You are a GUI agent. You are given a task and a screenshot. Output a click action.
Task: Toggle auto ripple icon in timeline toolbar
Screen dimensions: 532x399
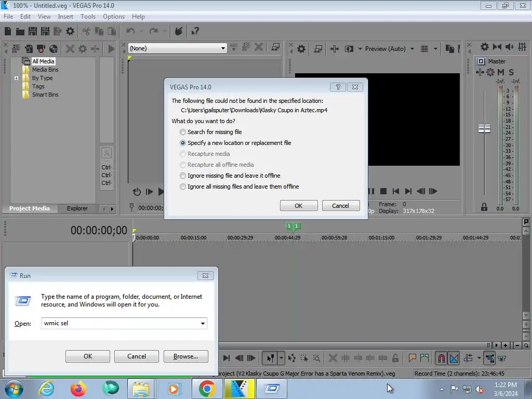(468, 358)
